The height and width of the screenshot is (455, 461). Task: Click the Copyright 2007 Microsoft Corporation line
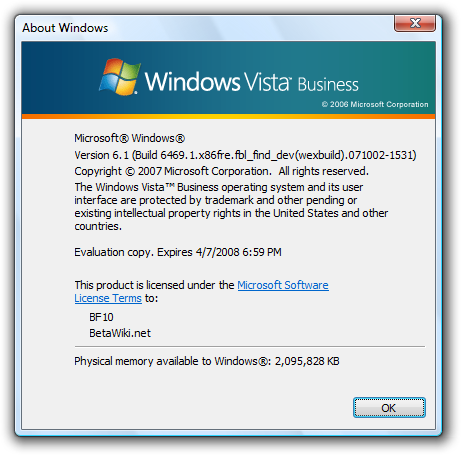[x=221, y=171]
